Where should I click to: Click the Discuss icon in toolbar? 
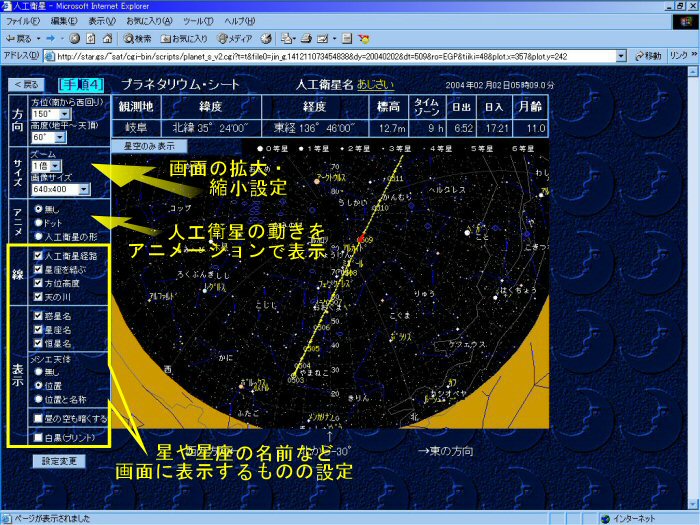pyautogui.click(x=347, y=39)
